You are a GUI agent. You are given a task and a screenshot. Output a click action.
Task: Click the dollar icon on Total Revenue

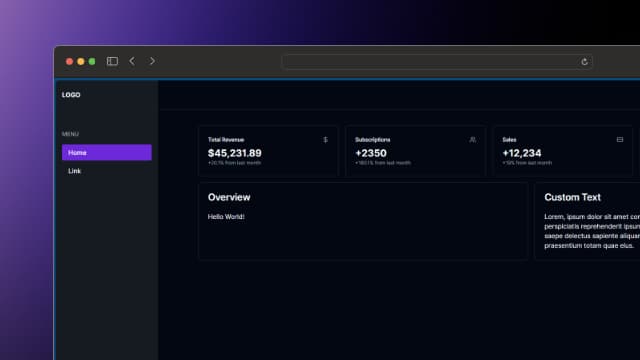point(325,140)
